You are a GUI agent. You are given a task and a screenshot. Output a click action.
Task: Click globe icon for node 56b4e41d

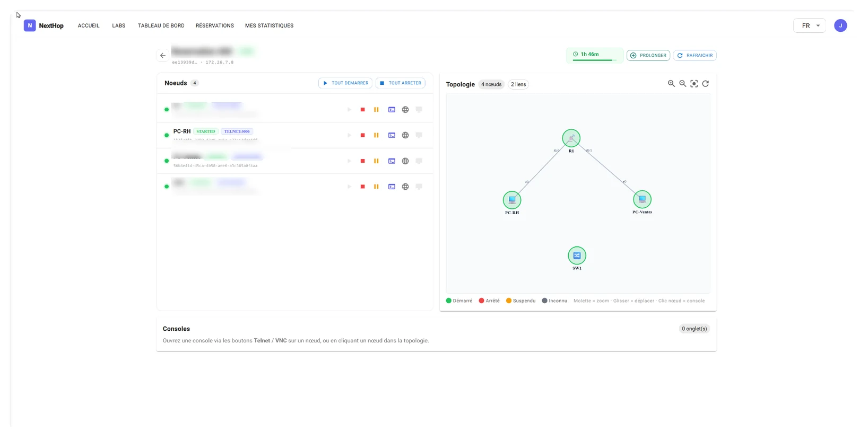click(405, 161)
